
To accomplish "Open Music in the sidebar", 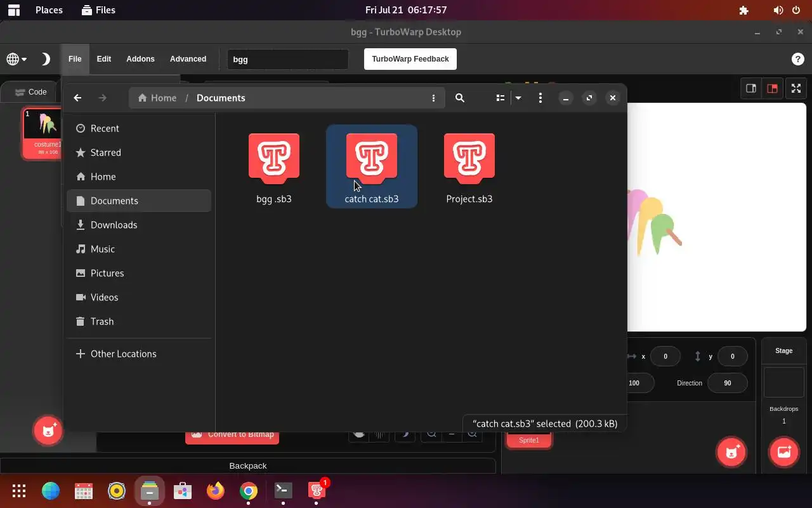I will pos(139,249).
